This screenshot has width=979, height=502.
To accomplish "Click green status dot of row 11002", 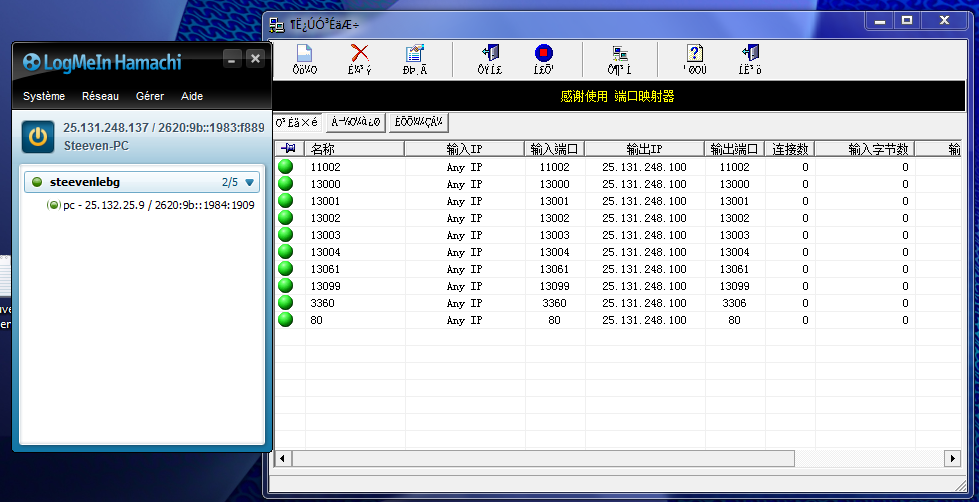I will [285, 167].
